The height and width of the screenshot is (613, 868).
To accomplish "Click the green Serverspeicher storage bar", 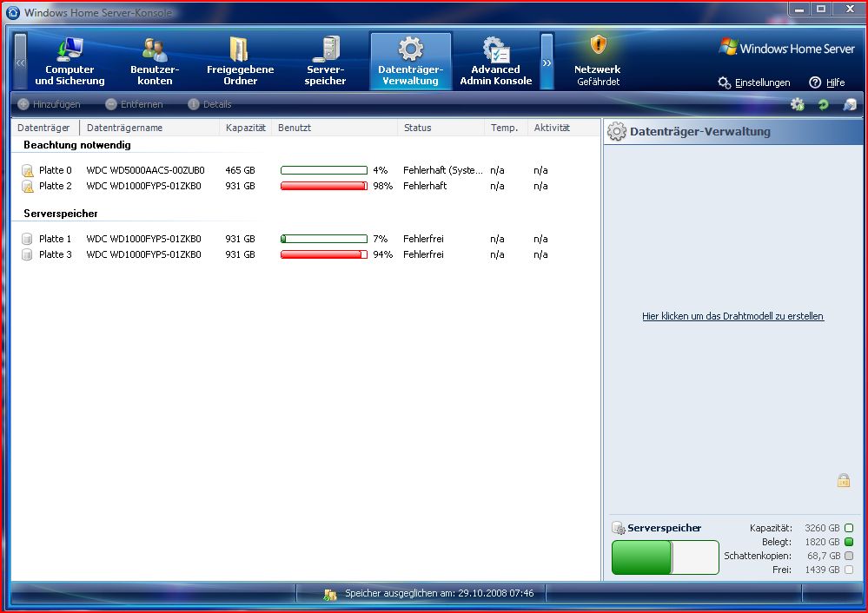I will point(665,557).
